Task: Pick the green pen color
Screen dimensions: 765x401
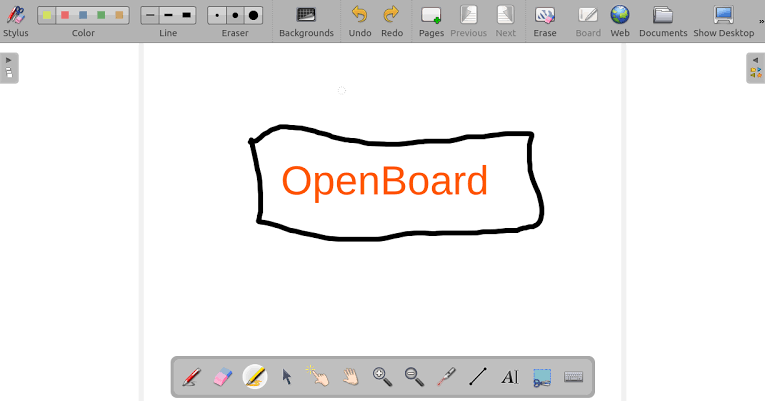Action: pyautogui.click(x=101, y=16)
